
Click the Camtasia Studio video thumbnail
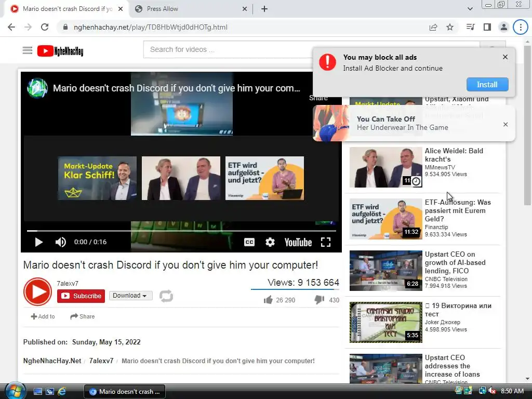pyautogui.click(x=386, y=322)
